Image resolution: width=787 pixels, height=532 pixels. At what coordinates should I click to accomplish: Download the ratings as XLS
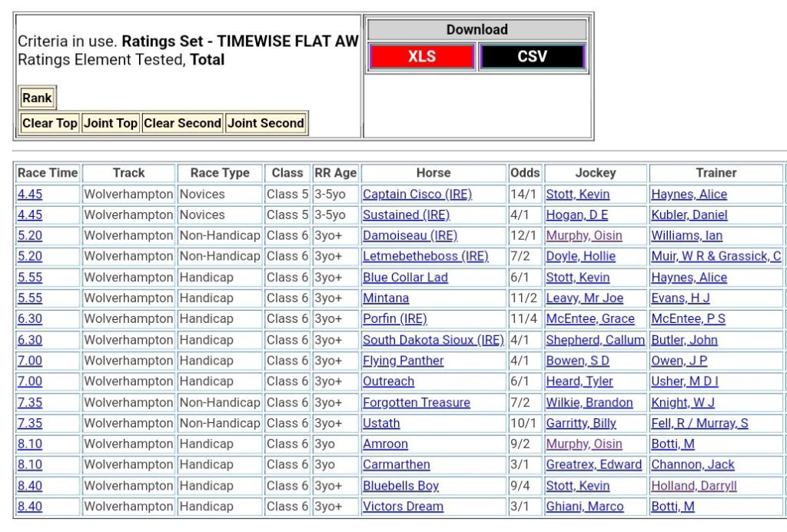pyautogui.click(x=421, y=57)
